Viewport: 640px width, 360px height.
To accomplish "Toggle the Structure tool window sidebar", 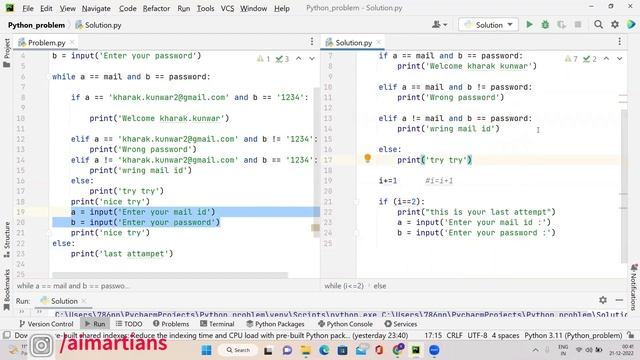I will tap(7, 240).
